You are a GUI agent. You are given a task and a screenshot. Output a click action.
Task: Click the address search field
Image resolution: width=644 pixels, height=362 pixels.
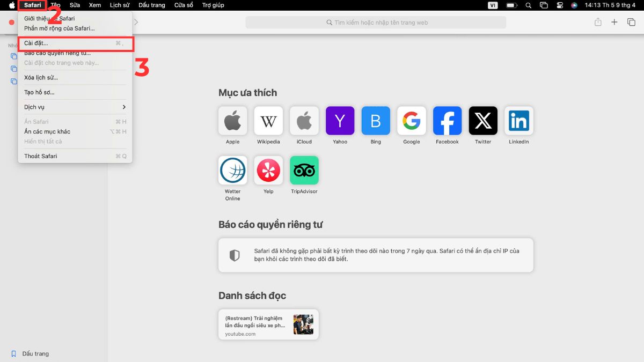(376, 23)
